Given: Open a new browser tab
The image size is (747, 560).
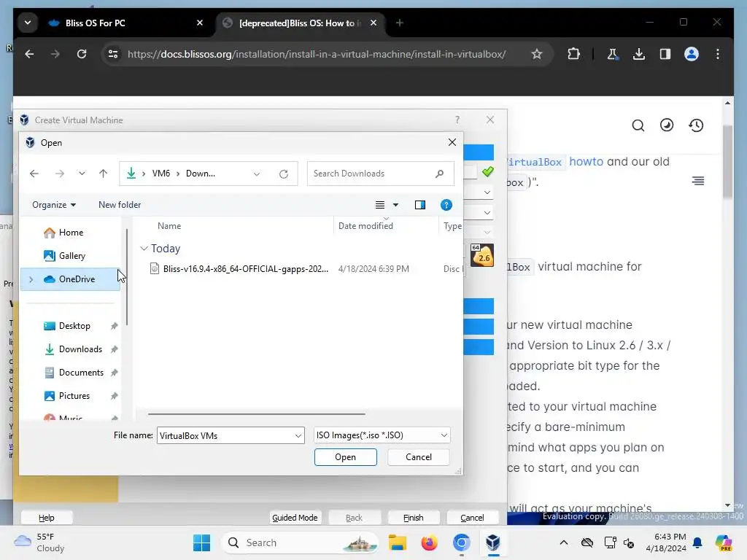Looking at the screenshot, I should point(400,23).
